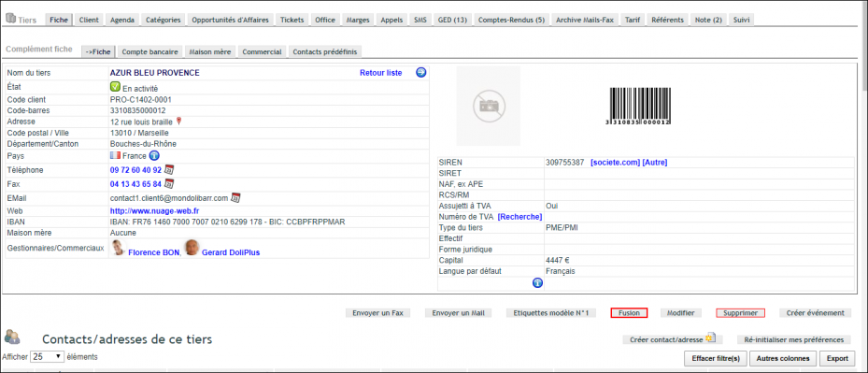
Task: Click the contacts people icon near heading
Action: click(x=12, y=337)
